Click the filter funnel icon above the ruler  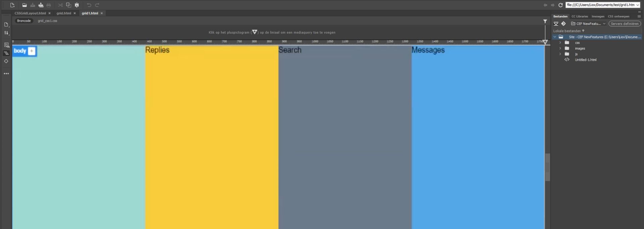545,21
